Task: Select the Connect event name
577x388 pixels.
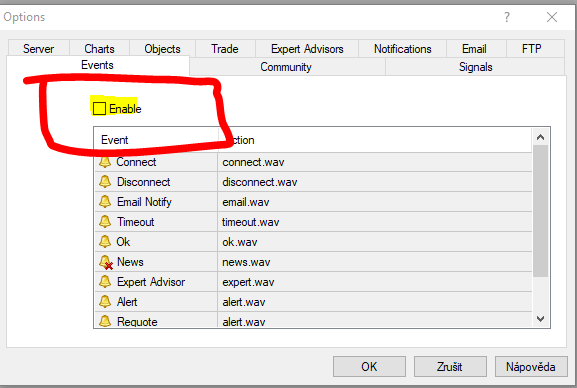Action: click(136, 162)
